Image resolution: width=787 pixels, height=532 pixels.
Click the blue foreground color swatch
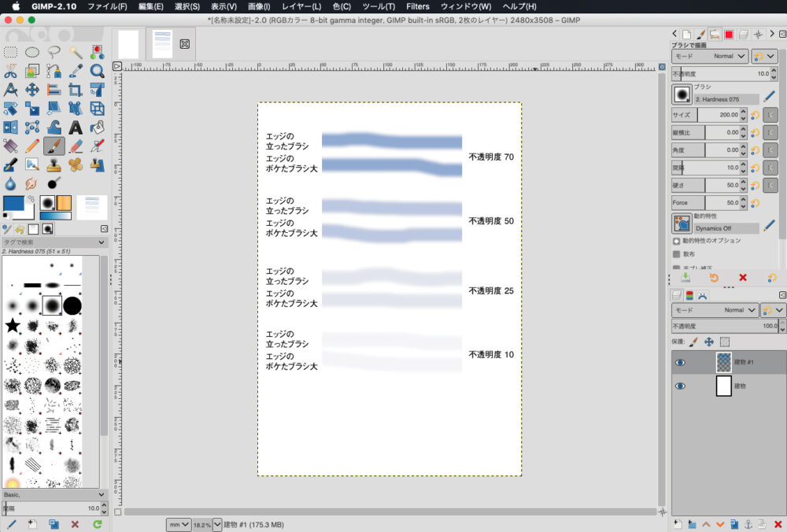(x=15, y=204)
